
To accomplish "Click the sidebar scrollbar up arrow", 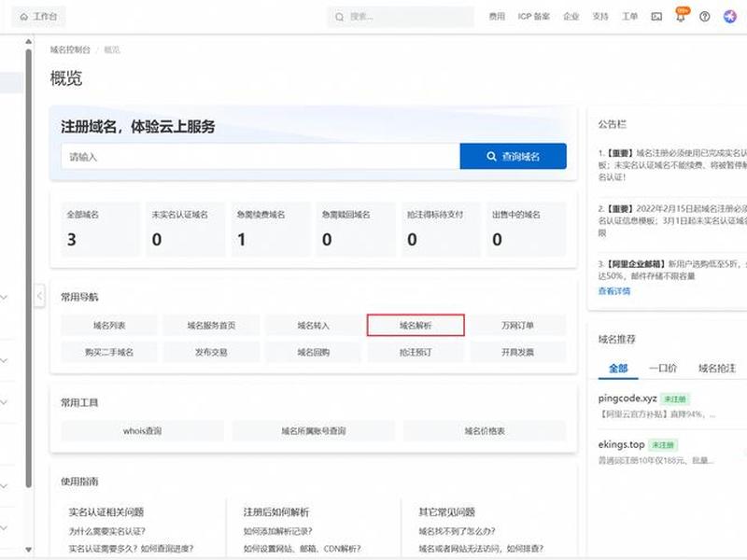I will point(29,41).
